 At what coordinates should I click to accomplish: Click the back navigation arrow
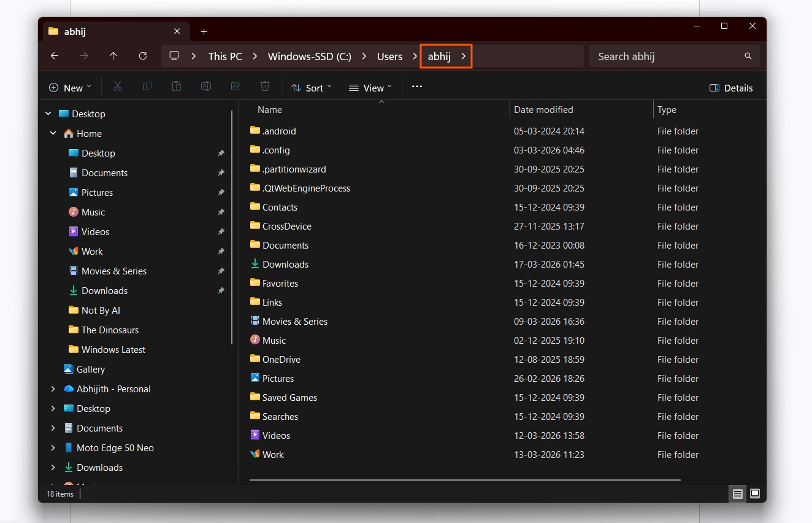[54, 56]
